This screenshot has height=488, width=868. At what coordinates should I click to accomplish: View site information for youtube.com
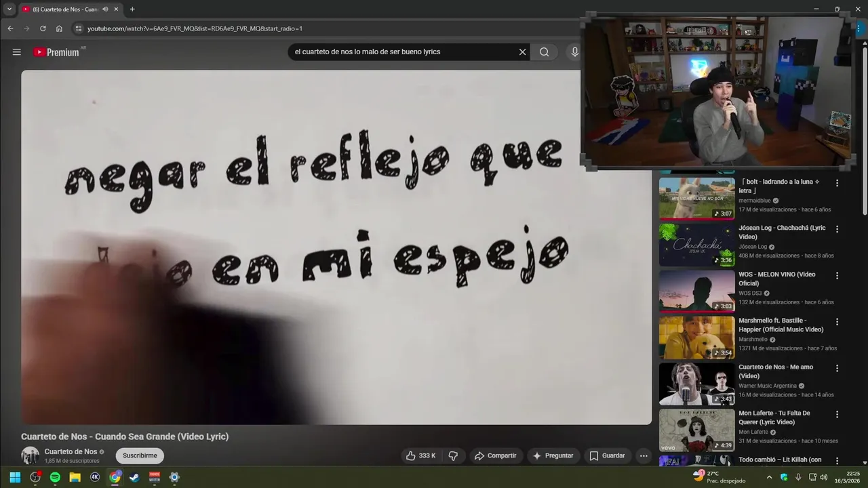pyautogui.click(x=78, y=28)
